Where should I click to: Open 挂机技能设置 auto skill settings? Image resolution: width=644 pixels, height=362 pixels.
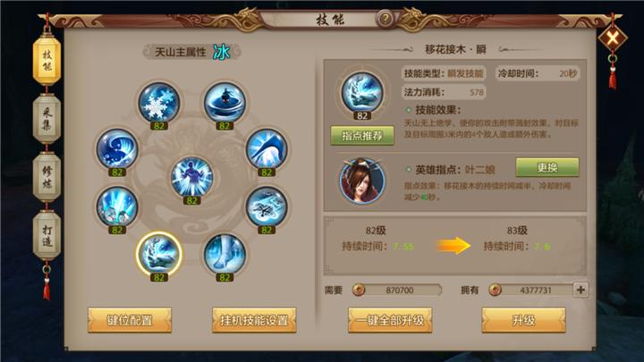(x=254, y=320)
